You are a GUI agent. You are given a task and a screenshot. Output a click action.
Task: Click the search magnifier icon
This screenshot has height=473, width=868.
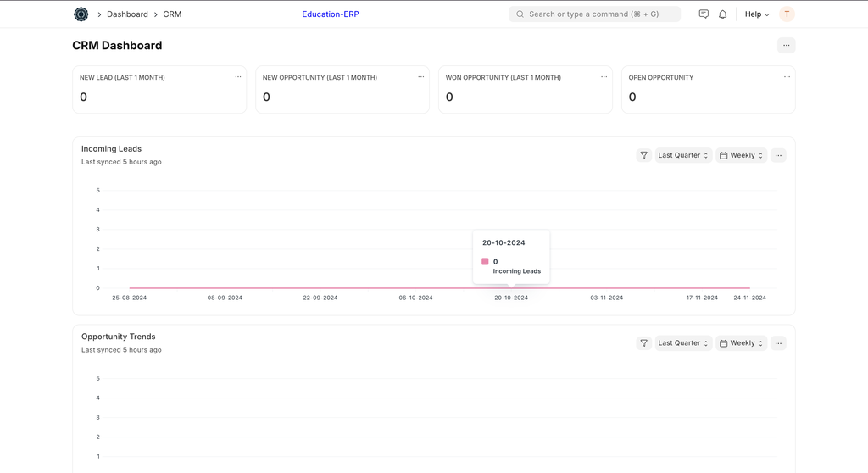point(520,14)
